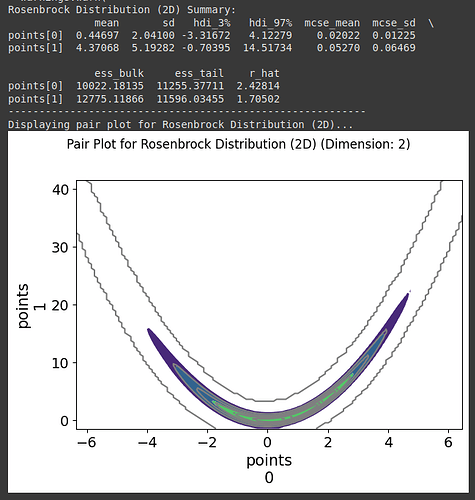Click the 'Rosenbrock Distribution (2D) Summary:' heading text

pos(122,10)
